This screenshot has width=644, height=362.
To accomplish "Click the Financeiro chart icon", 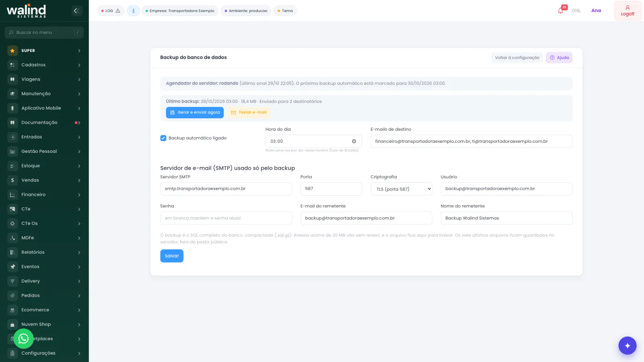I will 12,195.
